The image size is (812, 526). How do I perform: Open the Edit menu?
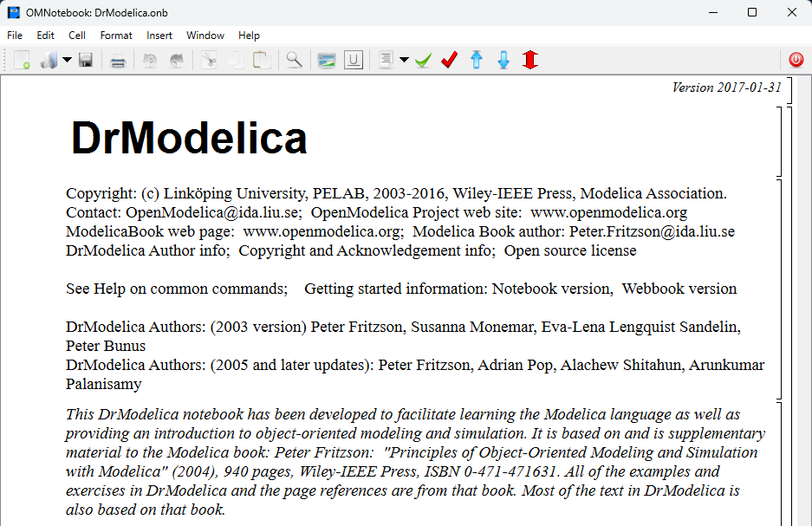tap(46, 36)
